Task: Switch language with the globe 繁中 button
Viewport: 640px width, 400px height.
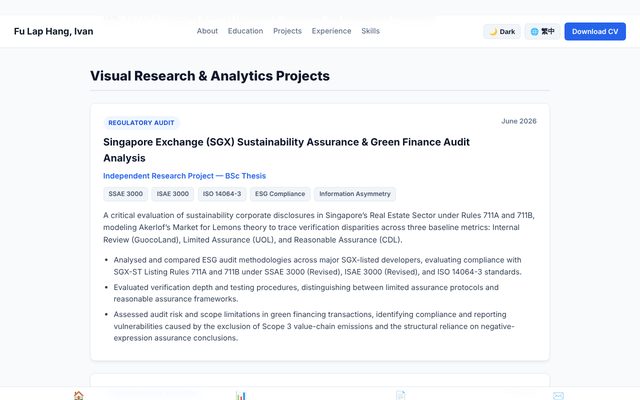Action: [542, 31]
